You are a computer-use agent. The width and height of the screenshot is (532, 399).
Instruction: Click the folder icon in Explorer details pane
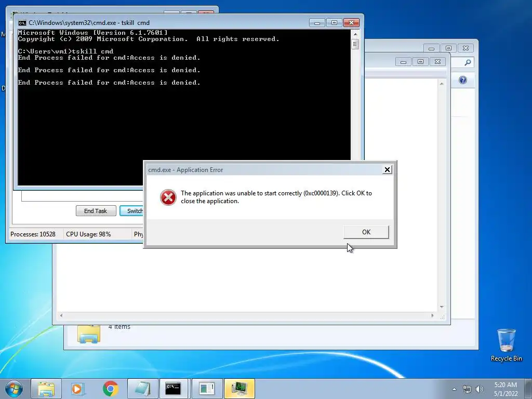(x=88, y=334)
